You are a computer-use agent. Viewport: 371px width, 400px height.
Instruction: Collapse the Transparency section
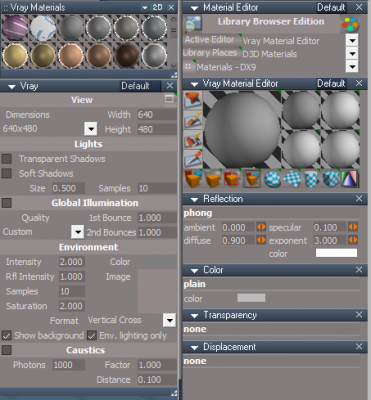(x=194, y=316)
